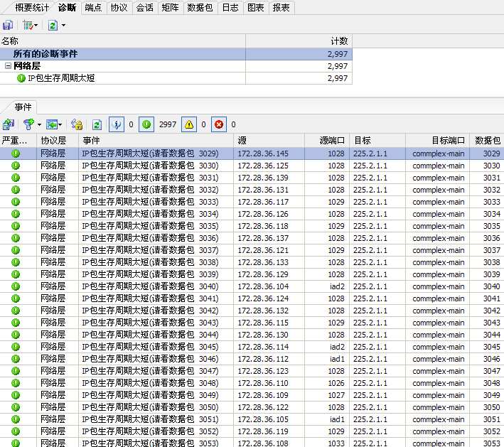The height and width of the screenshot is (447, 504).
Task: Click the filter funnel icon in the events toolbar
Action: [28, 124]
